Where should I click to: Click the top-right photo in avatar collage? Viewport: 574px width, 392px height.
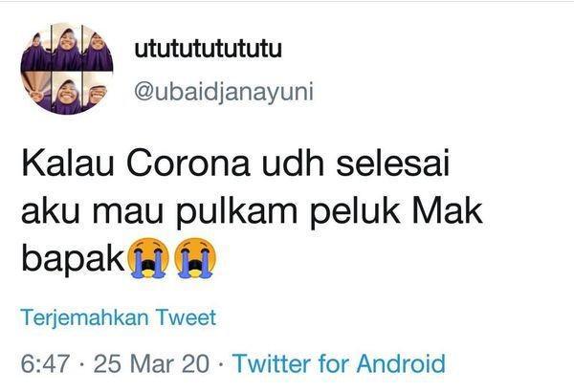click(98, 49)
